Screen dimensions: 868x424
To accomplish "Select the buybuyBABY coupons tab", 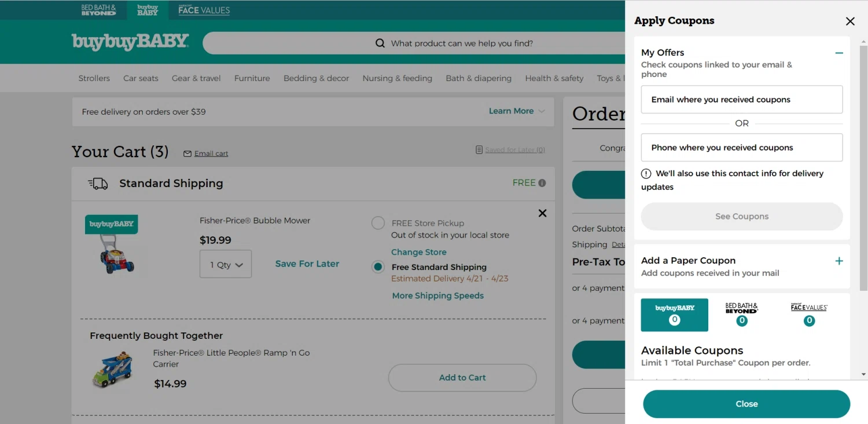I will (x=675, y=315).
